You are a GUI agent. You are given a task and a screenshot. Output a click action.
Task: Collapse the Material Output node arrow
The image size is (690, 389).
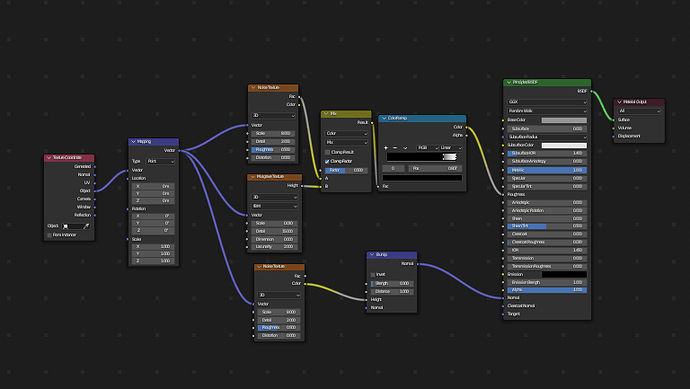click(x=620, y=102)
